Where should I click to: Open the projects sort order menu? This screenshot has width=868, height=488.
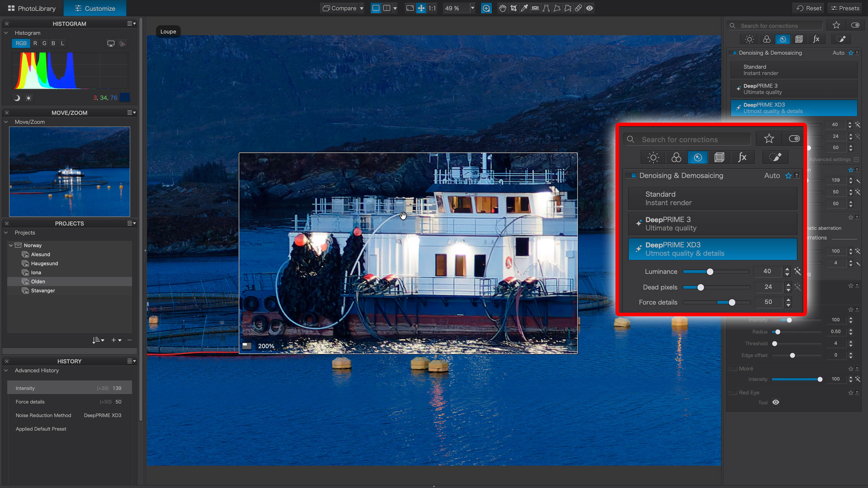(98, 340)
